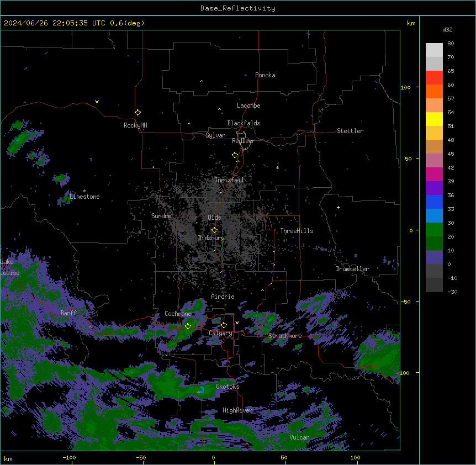
Task: Select the yellow diamond marker below Cochrane
Action: [188, 326]
